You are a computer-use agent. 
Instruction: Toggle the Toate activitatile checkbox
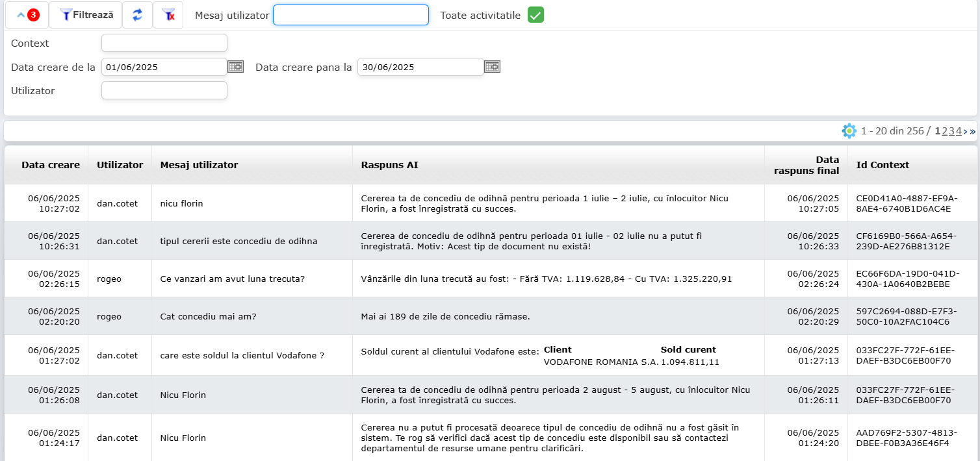535,15
